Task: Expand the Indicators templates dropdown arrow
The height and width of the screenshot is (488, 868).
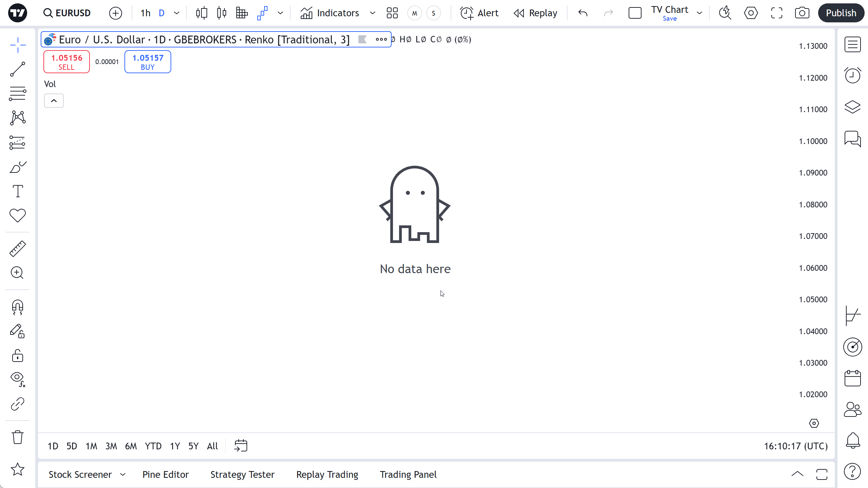Action: click(372, 13)
